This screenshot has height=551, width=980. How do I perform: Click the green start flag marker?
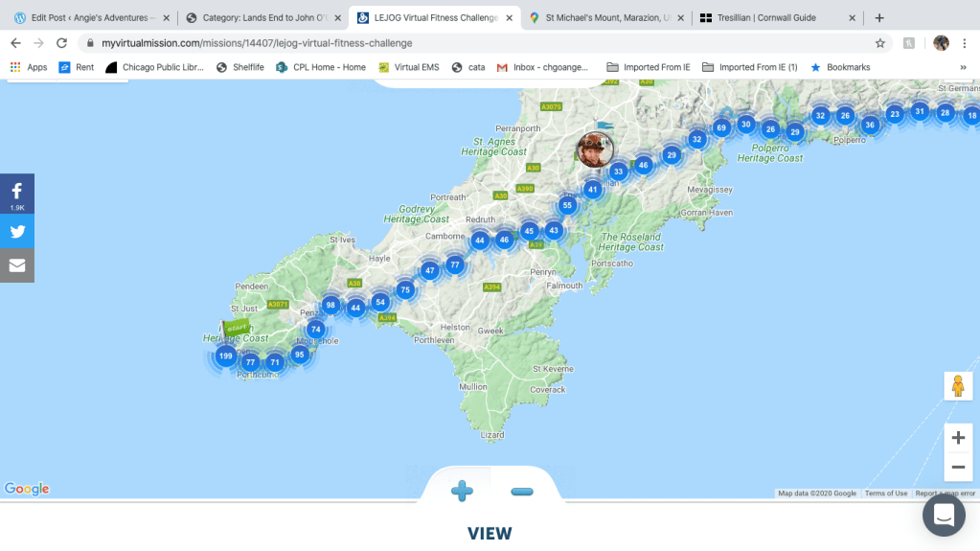(235, 328)
